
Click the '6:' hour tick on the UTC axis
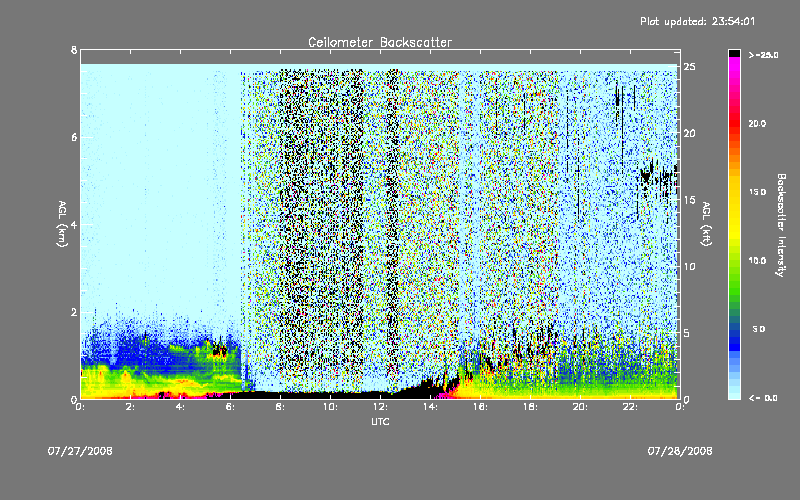click(230, 407)
